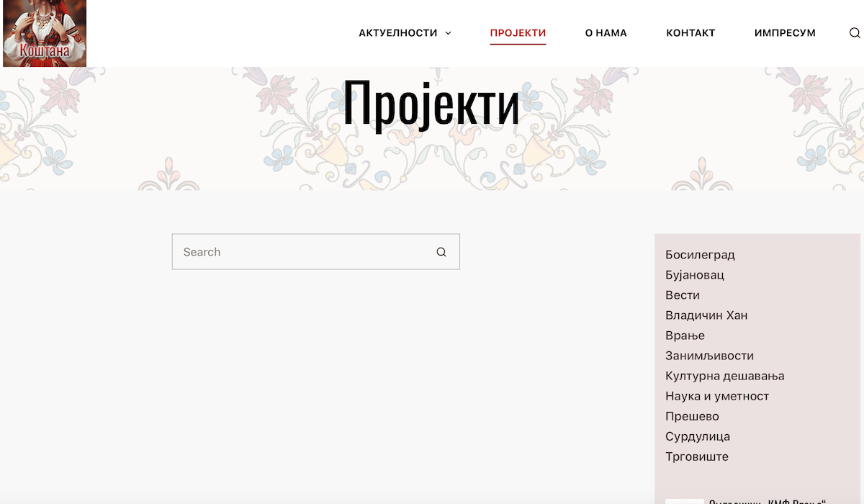Screen dimensions: 864x504
Task: Open the Импресум page
Action: click(x=785, y=33)
